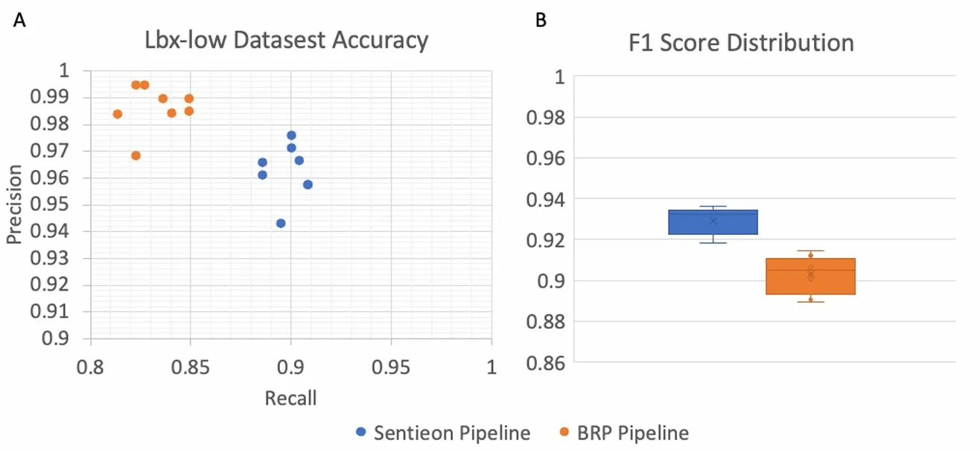The height and width of the screenshot is (451, 980).
Task: Click the blue Sentieon Pipeline legend marker
Action: 361,432
